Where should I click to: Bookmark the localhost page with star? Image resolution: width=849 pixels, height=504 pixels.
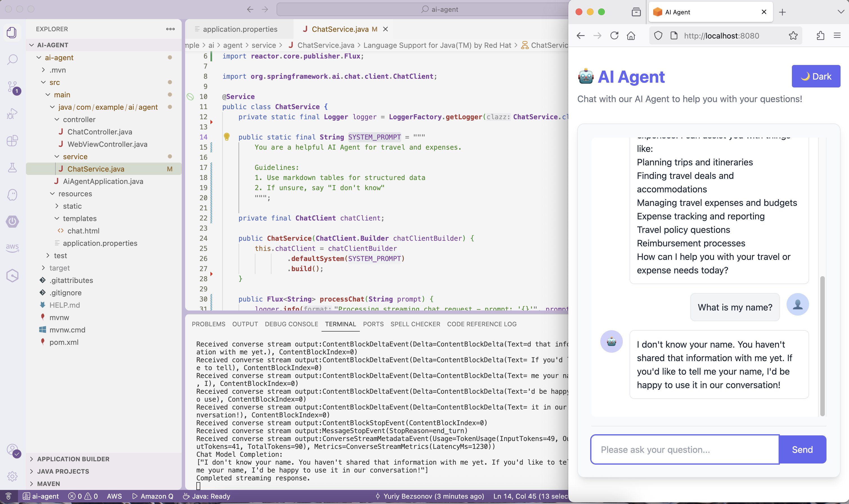[793, 36]
